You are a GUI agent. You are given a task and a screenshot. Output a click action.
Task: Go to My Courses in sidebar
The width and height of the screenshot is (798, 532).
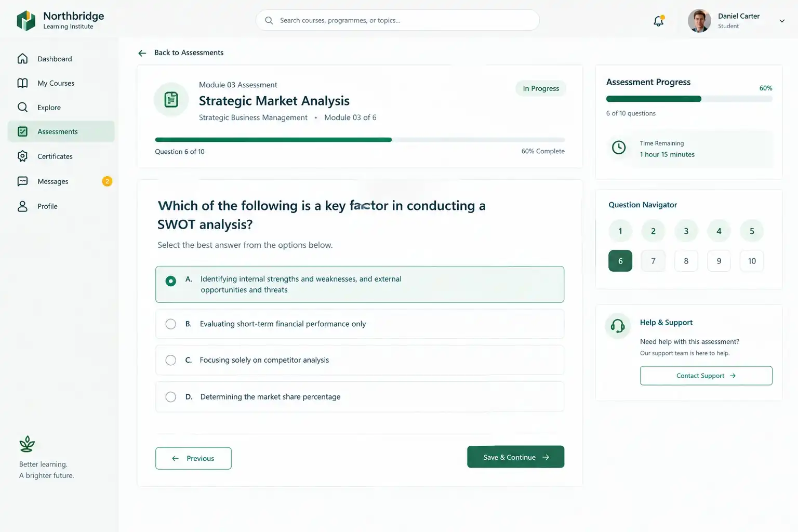[x=61, y=83]
